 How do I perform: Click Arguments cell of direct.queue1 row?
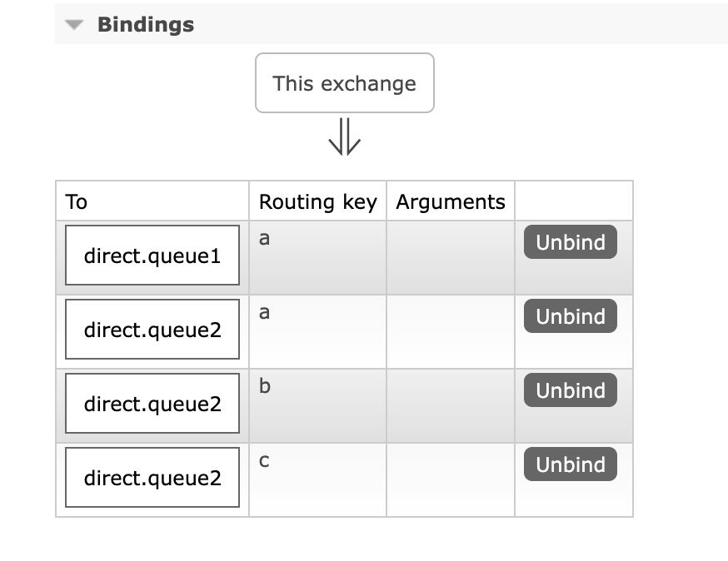point(451,258)
